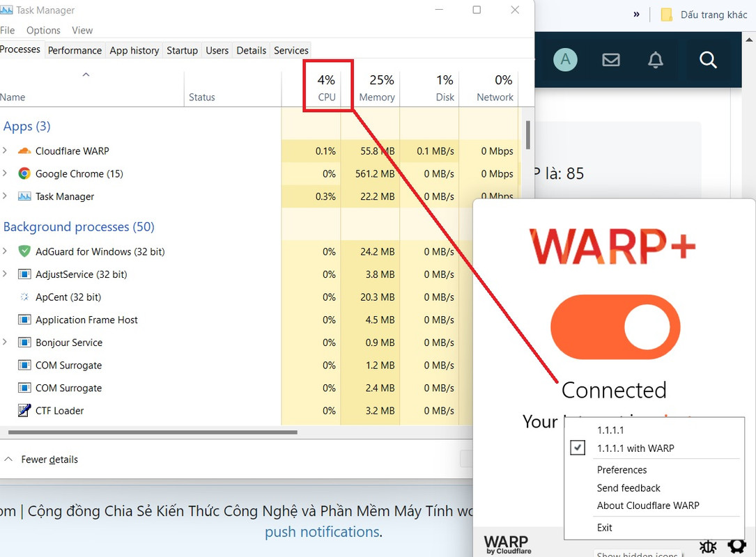Open Preferences from WARP menu

[622, 470]
